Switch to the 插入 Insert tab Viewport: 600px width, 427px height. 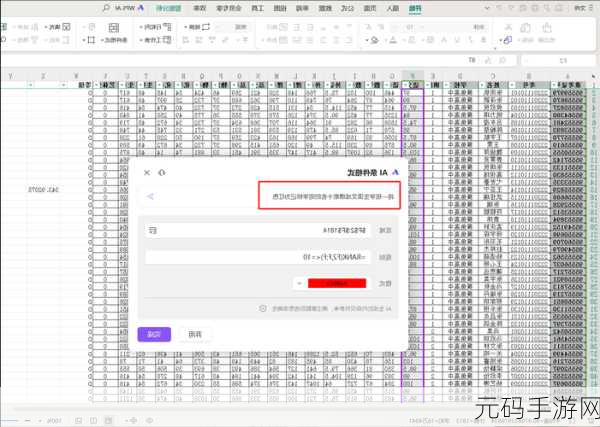[392, 8]
